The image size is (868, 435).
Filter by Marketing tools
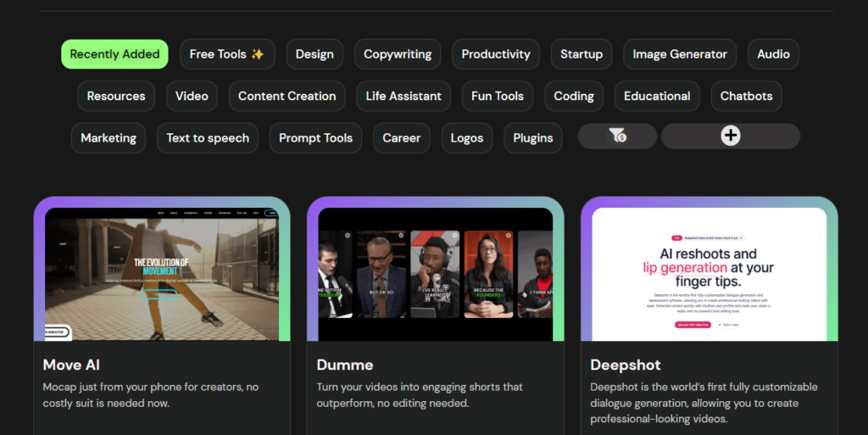pos(108,138)
